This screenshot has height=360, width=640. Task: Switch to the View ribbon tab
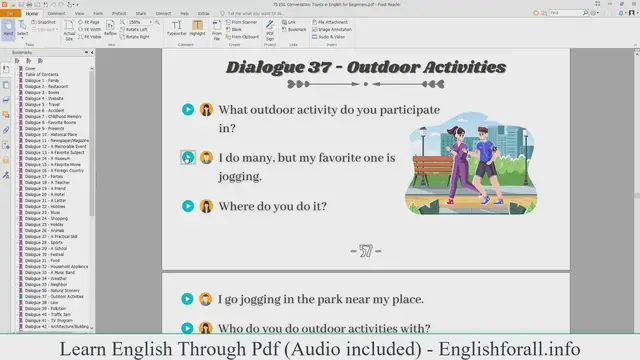(79, 13)
